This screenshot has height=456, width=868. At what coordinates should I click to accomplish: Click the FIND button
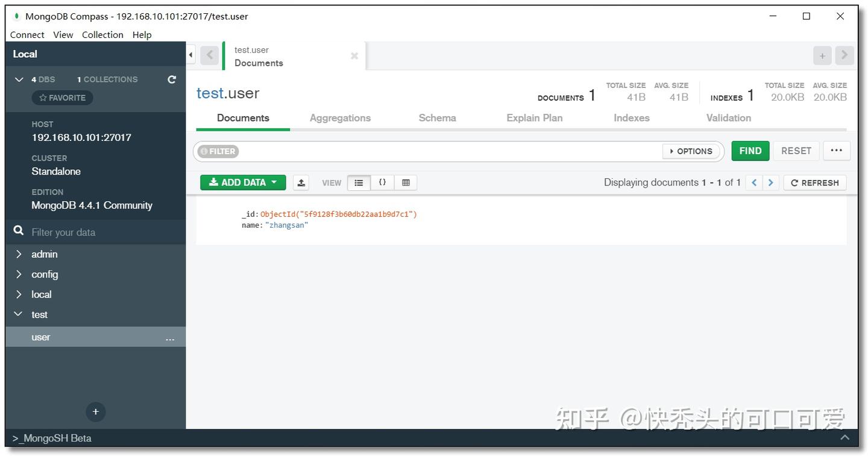click(750, 151)
